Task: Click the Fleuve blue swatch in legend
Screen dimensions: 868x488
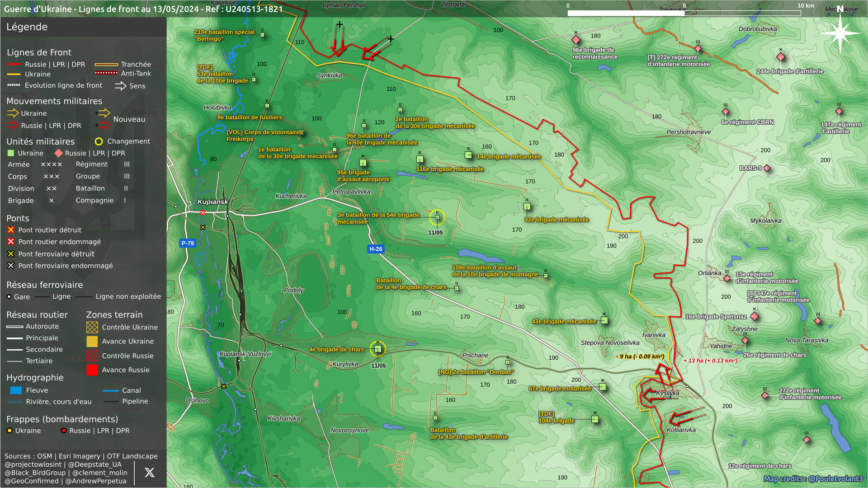Action: tap(16, 390)
